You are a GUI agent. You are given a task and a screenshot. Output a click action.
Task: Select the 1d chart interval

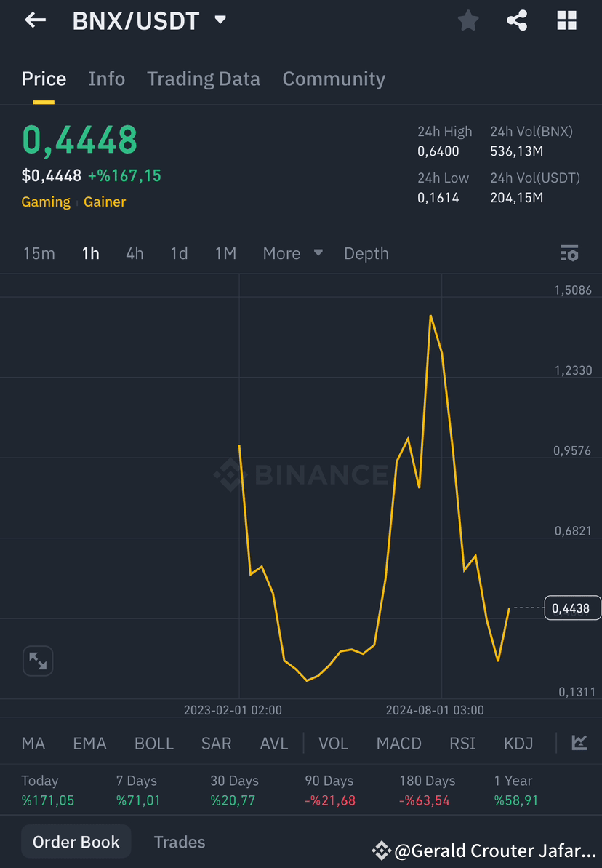pyautogui.click(x=179, y=253)
